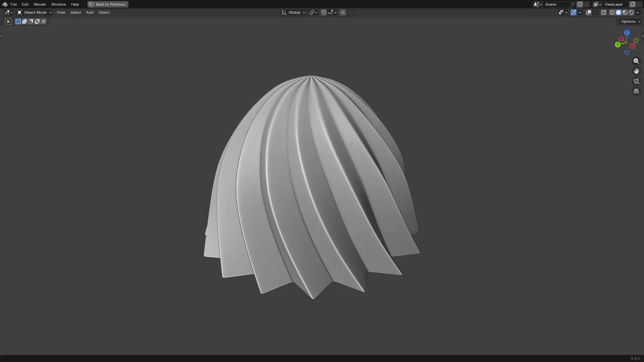Choose the extend selection mode icon
644x362 pixels.
(24, 21)
